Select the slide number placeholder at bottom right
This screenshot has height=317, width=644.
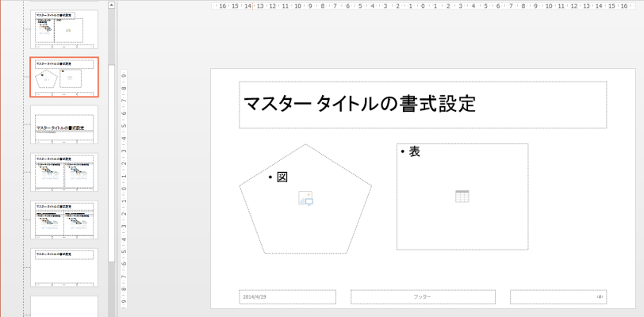click(x=558, y=297)
